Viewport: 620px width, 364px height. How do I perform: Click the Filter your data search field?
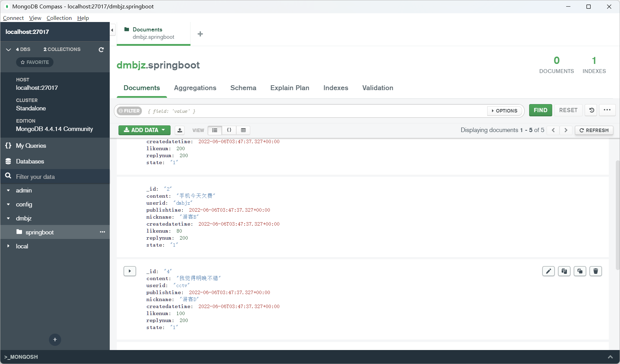[x=55, y=176]
